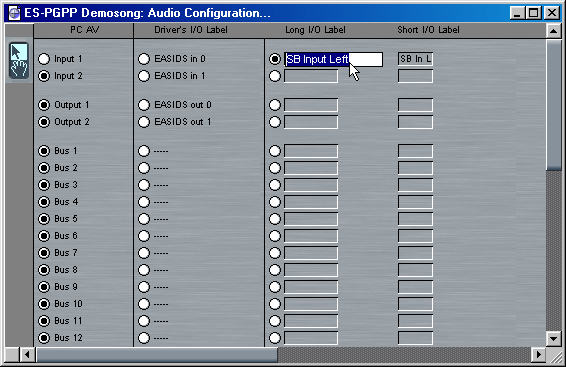Viewport: 566px width, 367px height.
Task: Click the Long I/O Label column header
Action: (x=315, y=30)
